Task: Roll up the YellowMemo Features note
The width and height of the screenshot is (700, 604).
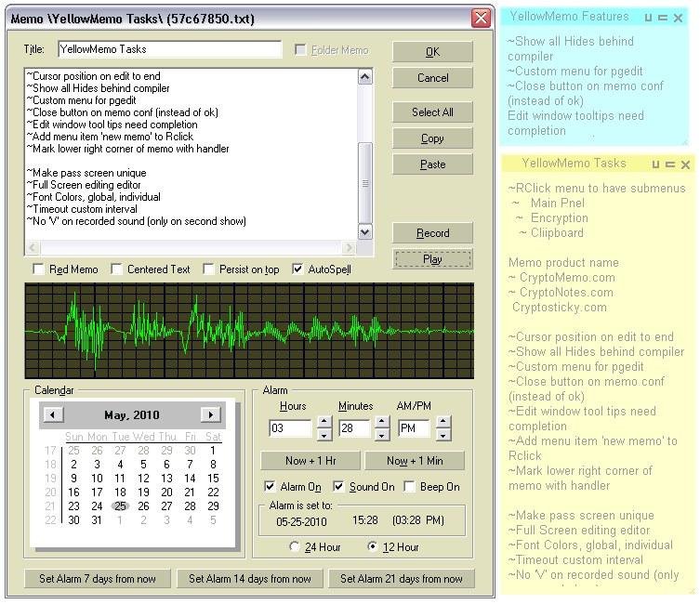Action: 648,18
